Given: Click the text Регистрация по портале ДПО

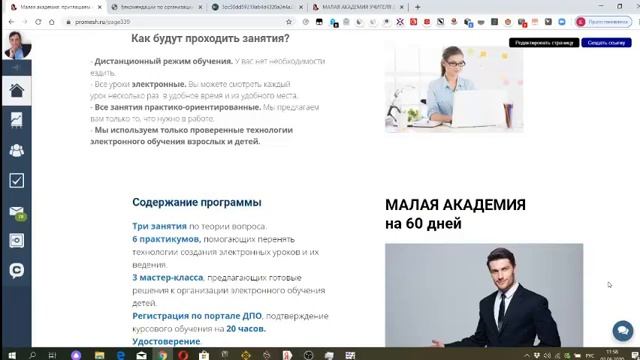Looking at the screenshot, I should pos(197,316).
